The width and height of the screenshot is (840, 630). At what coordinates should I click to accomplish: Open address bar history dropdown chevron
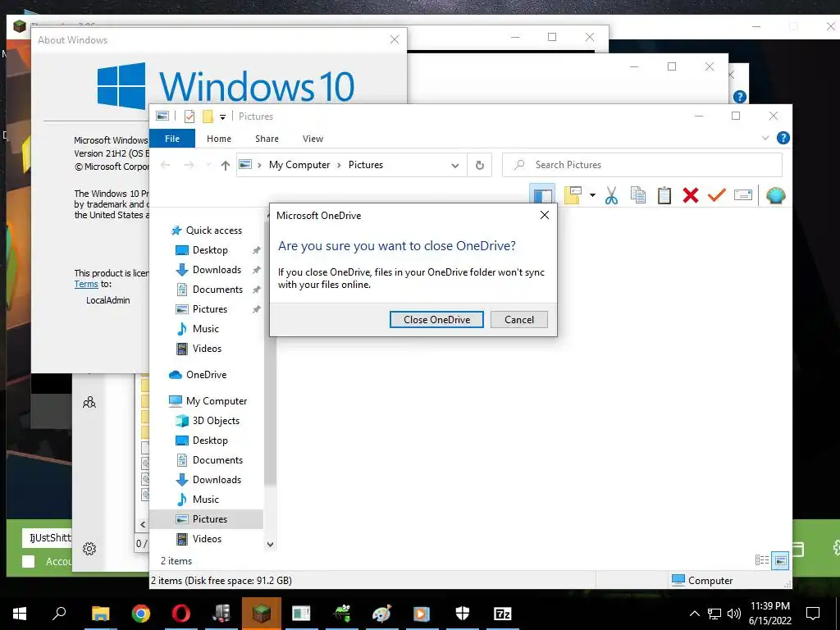pyautogui.click(x=454, y=165)
